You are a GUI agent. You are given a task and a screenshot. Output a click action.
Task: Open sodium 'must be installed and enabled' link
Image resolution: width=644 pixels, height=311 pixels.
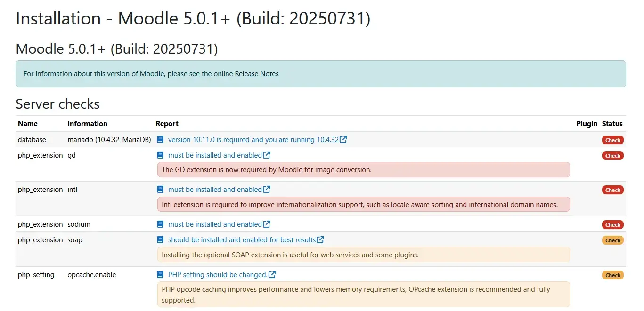point(215,224)
